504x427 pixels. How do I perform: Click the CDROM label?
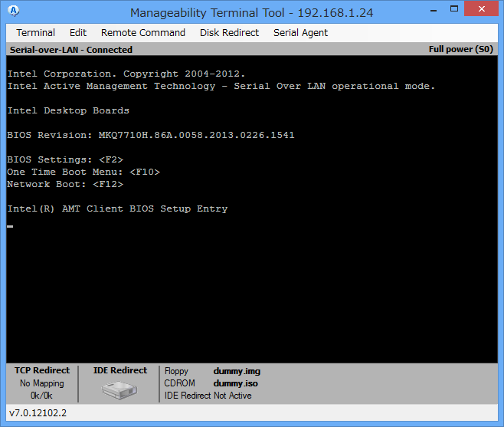[x=180, y=383]
